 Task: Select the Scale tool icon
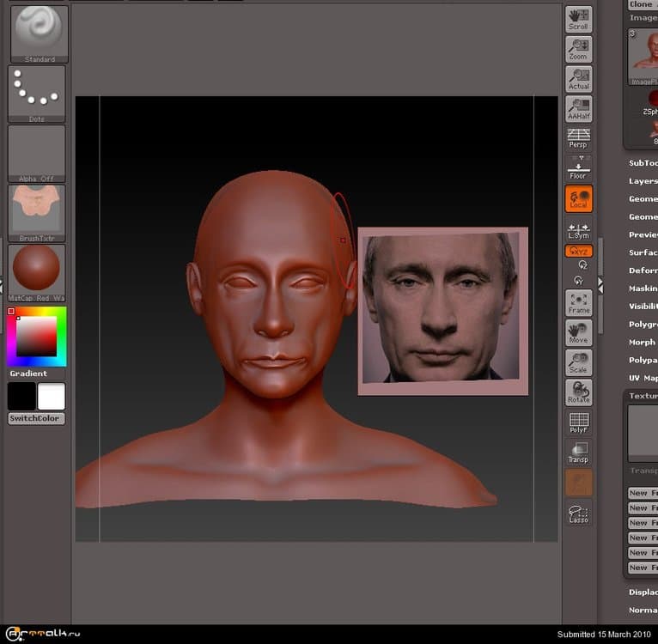(x=578, y=362)
